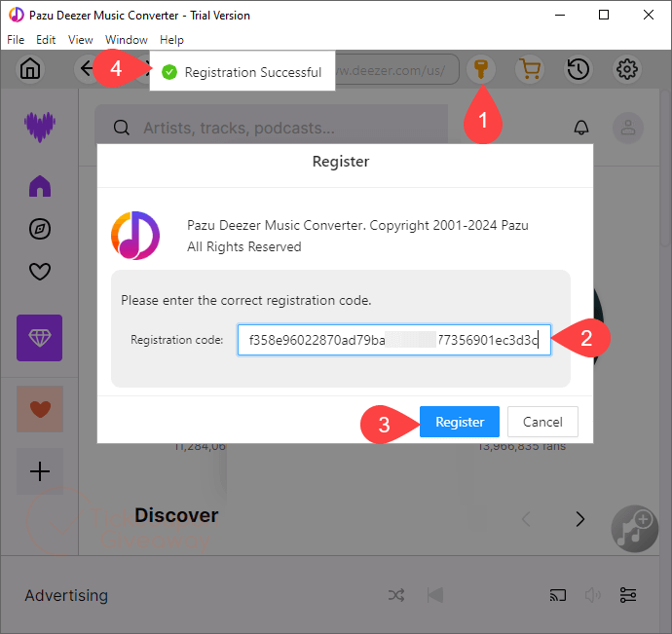
Task: Open the Edit menu
Action: point(46,40)
